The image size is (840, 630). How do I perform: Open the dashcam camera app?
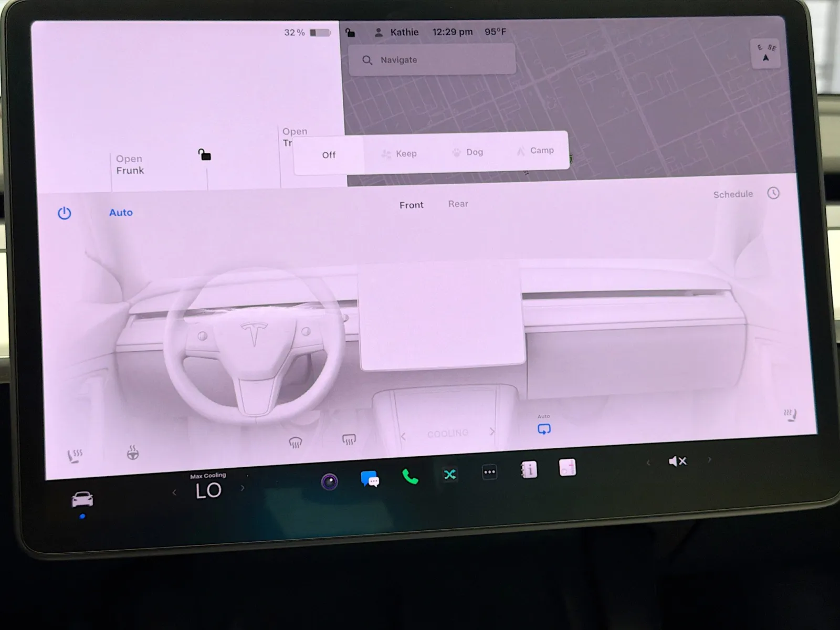(330, 481)
